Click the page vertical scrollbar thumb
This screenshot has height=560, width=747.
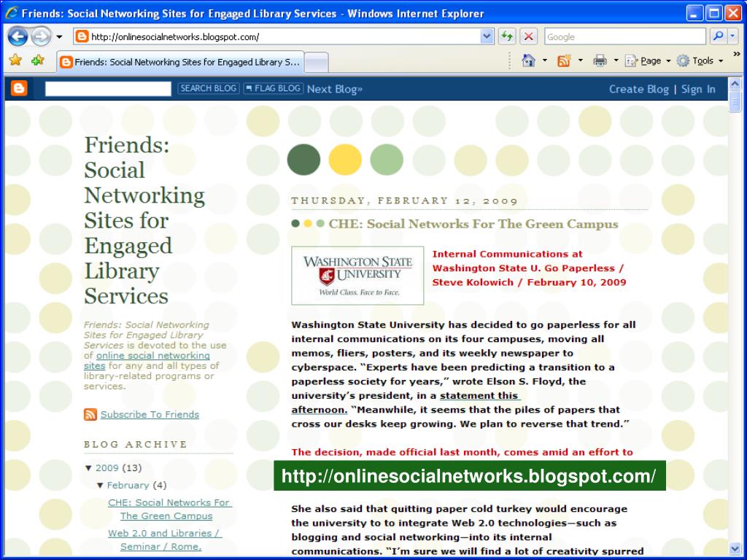point(735,101)
